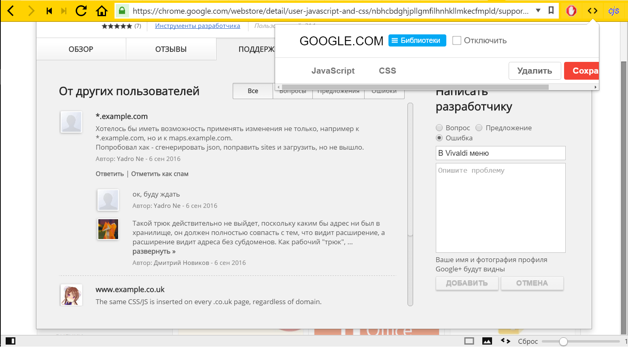Screen dimensions: 628x364
Task: Click the popup horizontal scrollbar
Action: [415, 87]
